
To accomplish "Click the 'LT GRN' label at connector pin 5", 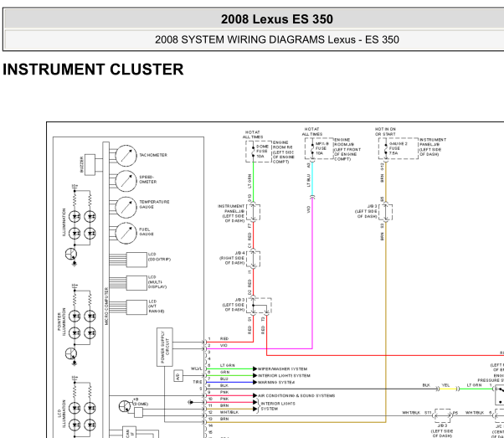I will click(x=227, y=365).
